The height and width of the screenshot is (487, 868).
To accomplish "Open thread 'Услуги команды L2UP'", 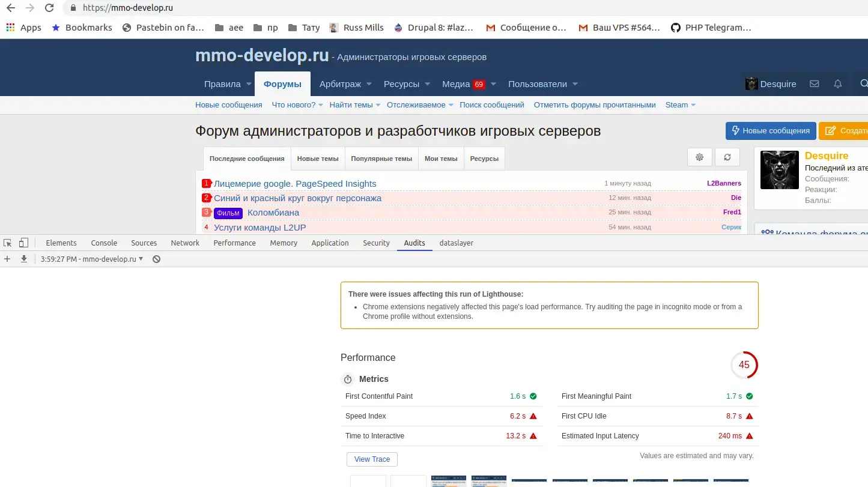I will [260, 228].
